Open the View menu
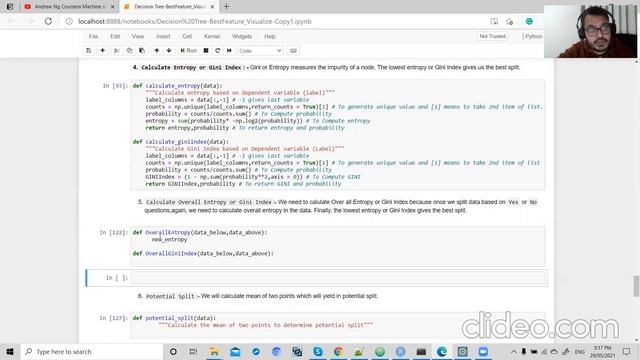640x360 pixels. pyautogui.click(x=138, y=36)
